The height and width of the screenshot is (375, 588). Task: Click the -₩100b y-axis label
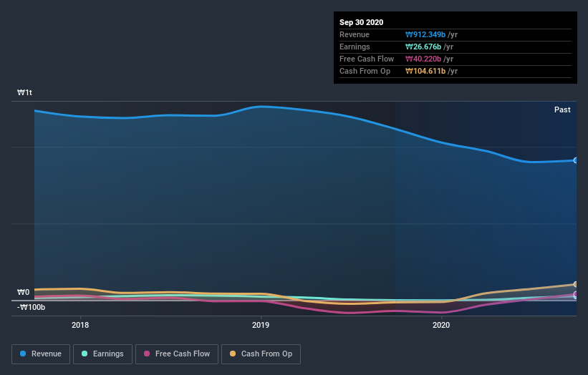point(31,307)
